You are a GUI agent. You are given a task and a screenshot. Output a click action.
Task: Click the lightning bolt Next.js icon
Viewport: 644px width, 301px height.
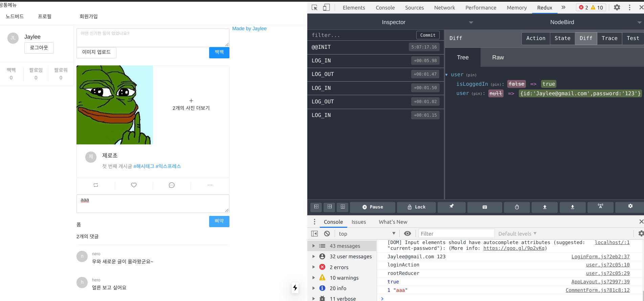[295, 288]
